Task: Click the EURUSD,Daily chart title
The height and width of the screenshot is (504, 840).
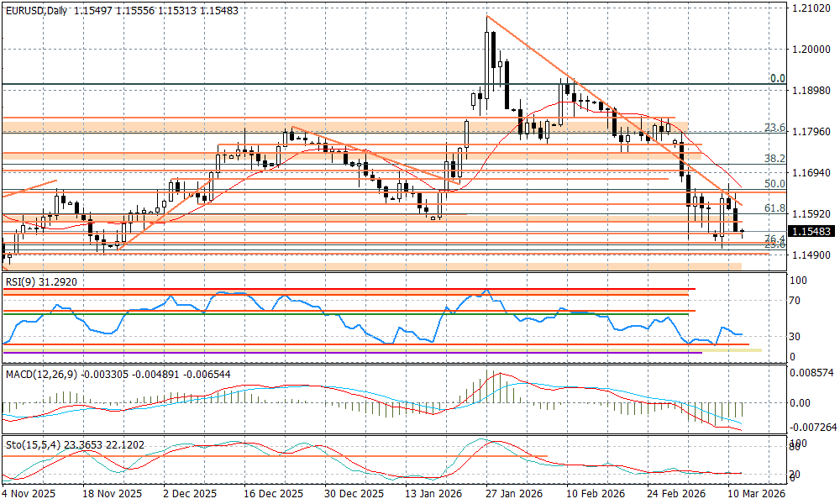Action: tap(36, 8)
